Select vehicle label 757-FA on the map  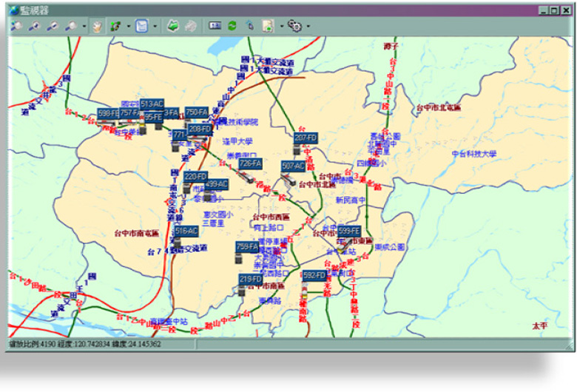coord(129,113)
